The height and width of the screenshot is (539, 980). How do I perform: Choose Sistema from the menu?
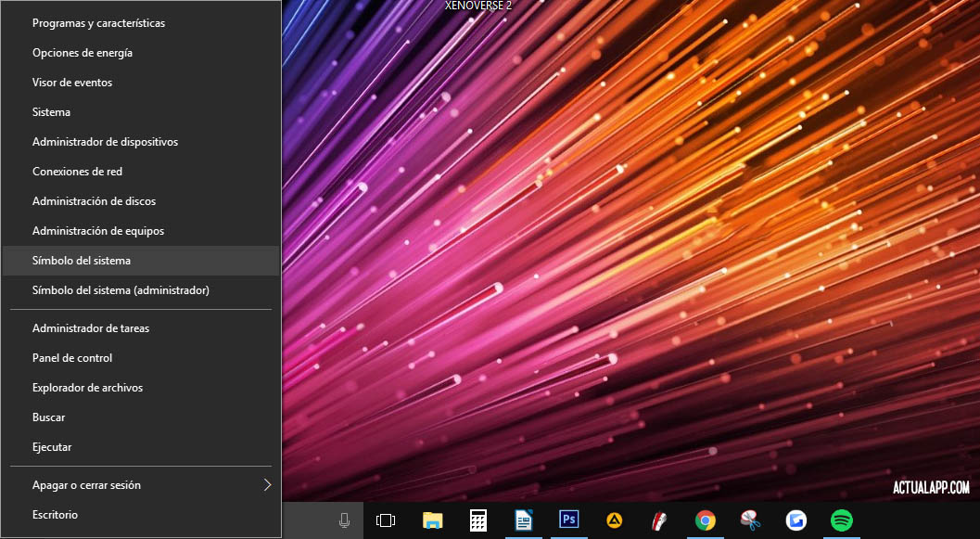pyautogui.click(x=141, y=112)
